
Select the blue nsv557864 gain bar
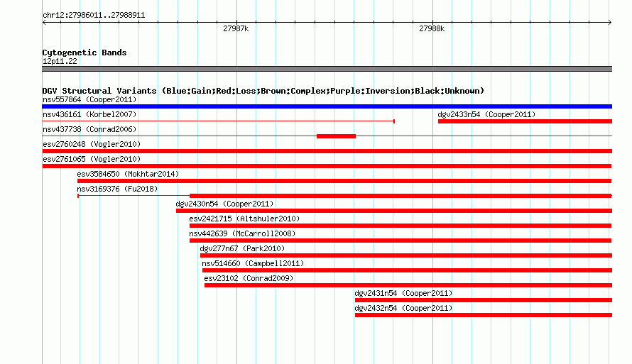[x=327, y=106]
